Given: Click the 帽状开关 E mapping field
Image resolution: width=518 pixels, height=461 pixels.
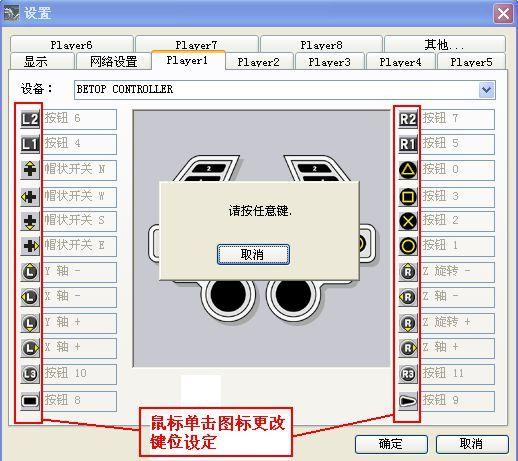Looking at the screenshot, I should coord(79,246).
